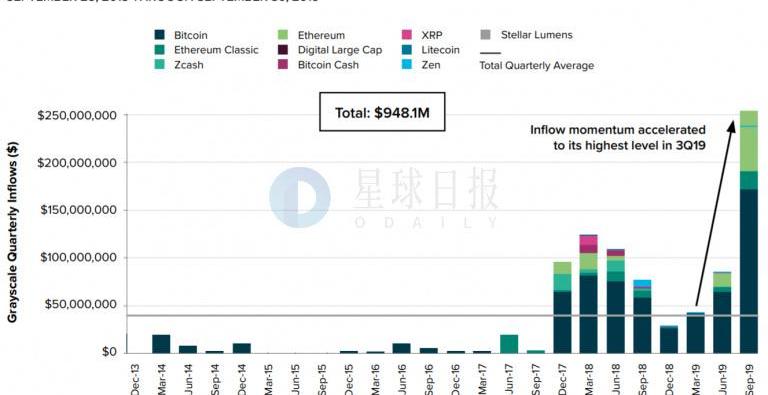Image resolution: width=768 pixels, height=395 pixels.
Task: Click the Bitcoin Cash legend swatch
Action: click(283, 65)
